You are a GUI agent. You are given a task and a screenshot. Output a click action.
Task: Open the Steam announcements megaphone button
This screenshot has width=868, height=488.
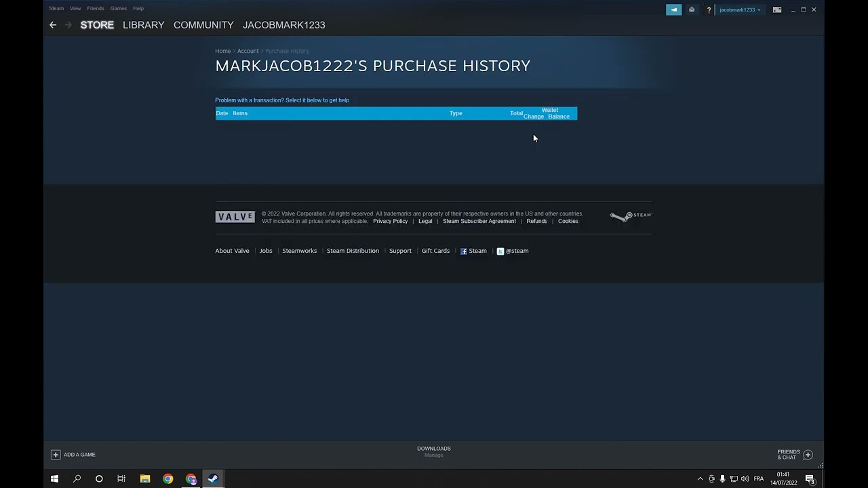673,9
